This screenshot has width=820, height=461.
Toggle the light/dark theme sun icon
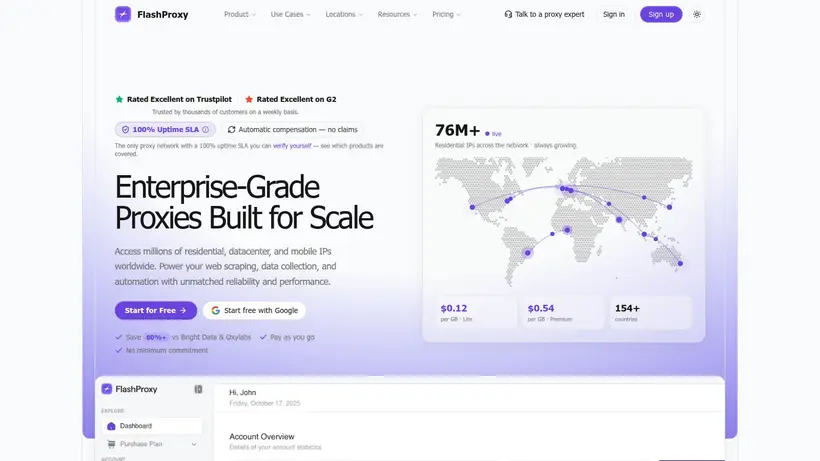[x=697, y=15]
